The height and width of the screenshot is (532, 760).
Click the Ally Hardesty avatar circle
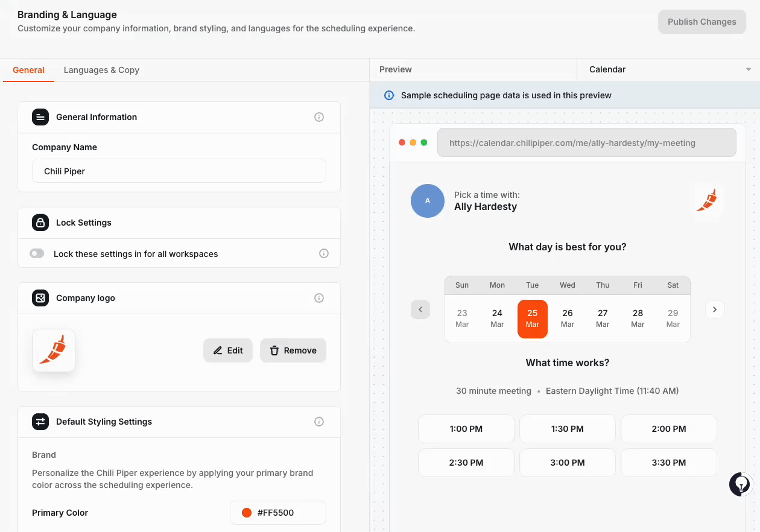[x=428, y=201]
